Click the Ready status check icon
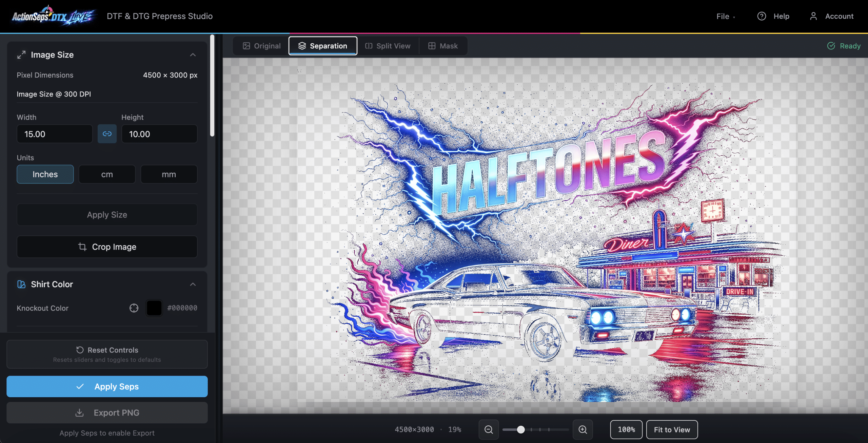 pyautogui.click(x=831, y=46)
